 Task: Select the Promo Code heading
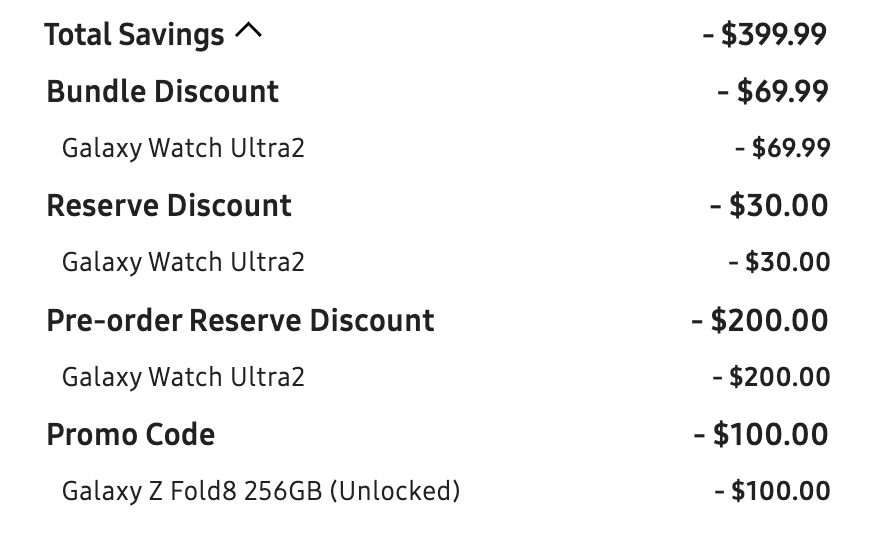click(131, 434)
